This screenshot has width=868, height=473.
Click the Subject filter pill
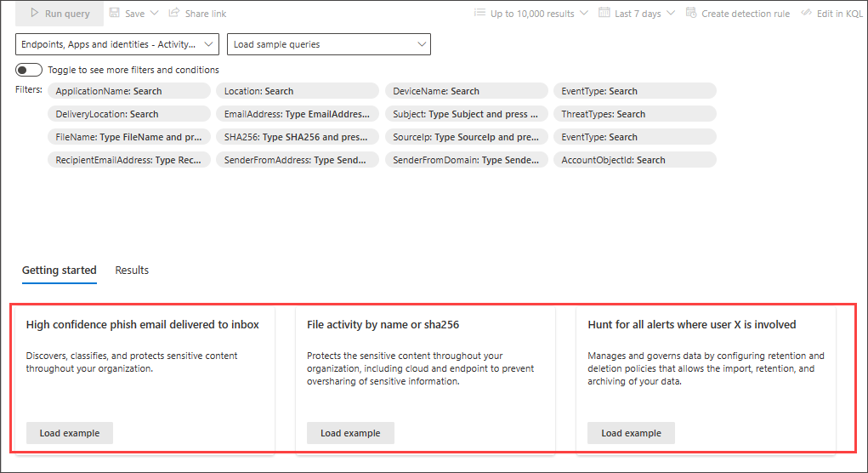[467, 114]
